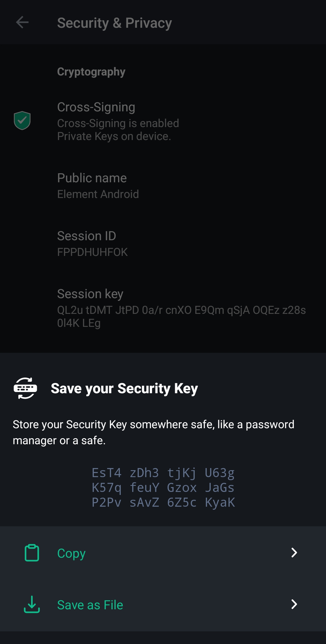The image size is (326, 644).
Task: Tap the Save your Security Key heading
Action: click(124, 389)
